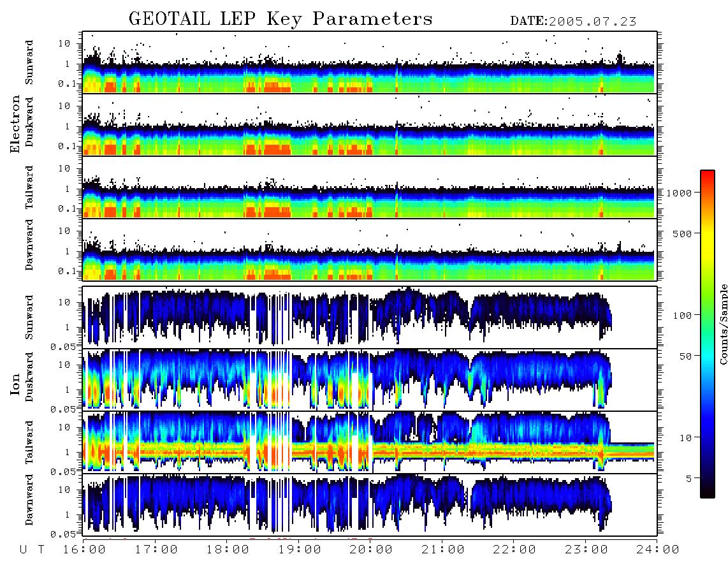The width and height of the screenshot is (728, 561).
Task: Click the Counts/Sample color bar title
Action: pyautogui.click(x=724, y=324)
